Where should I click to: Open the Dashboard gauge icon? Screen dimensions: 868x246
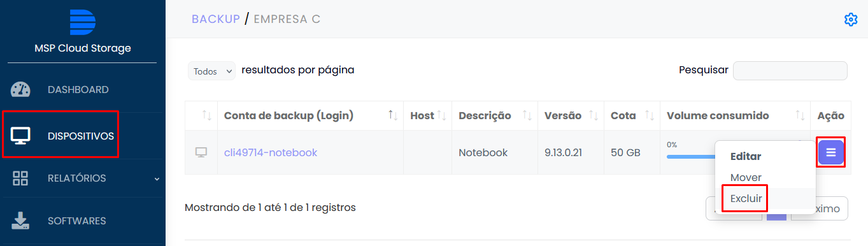(x=20, y=89)
